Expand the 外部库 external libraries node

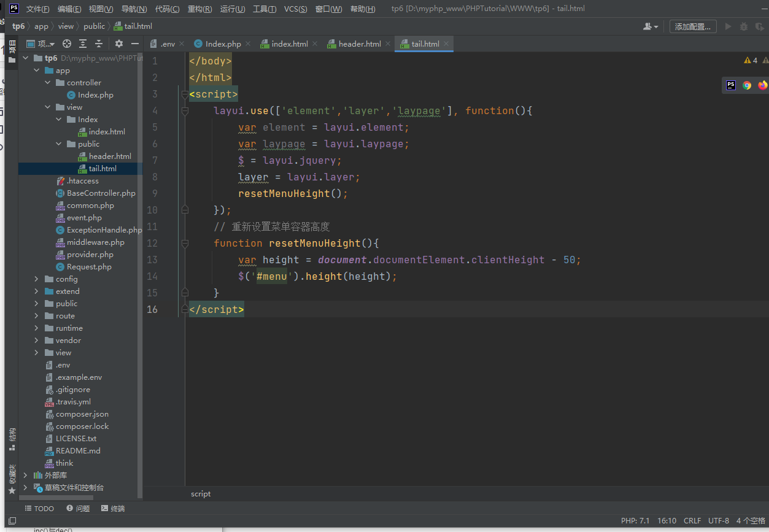point(26,476)
